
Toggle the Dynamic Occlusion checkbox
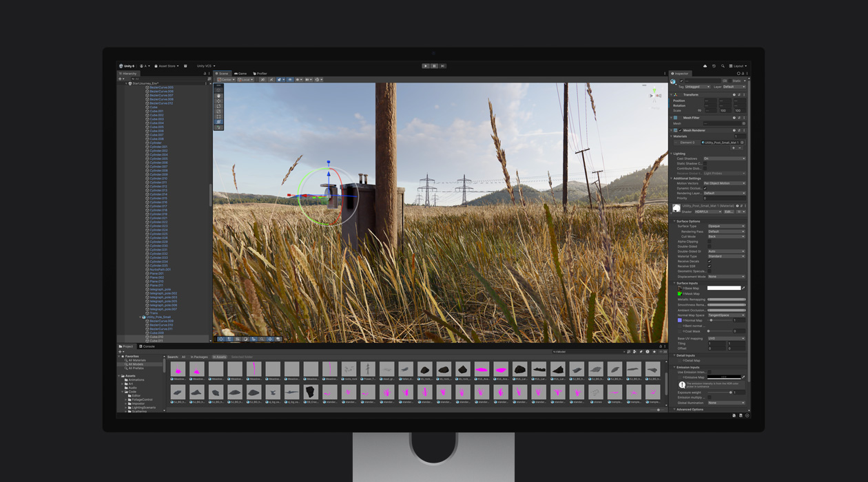pos(705,188)
